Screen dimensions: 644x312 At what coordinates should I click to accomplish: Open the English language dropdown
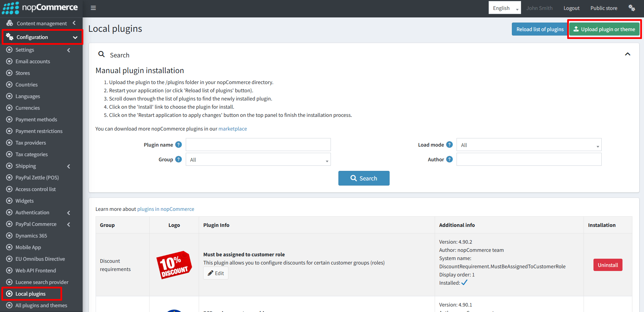pos(505,8)
